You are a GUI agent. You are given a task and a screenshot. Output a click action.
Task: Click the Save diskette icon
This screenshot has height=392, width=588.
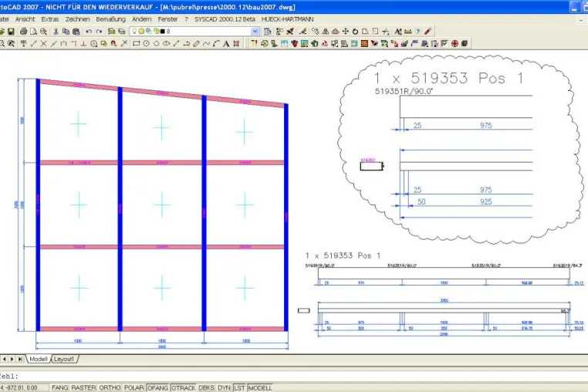(11, 32)
